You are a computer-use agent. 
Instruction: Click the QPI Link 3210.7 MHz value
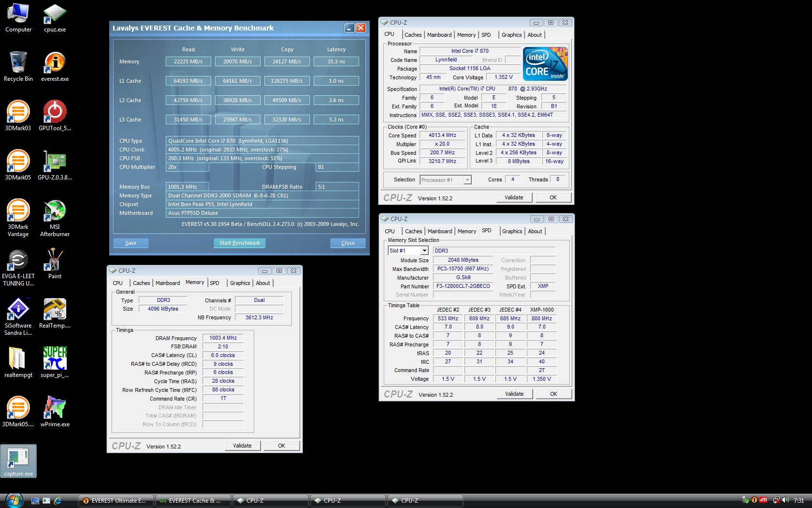(x=442, y=162)
